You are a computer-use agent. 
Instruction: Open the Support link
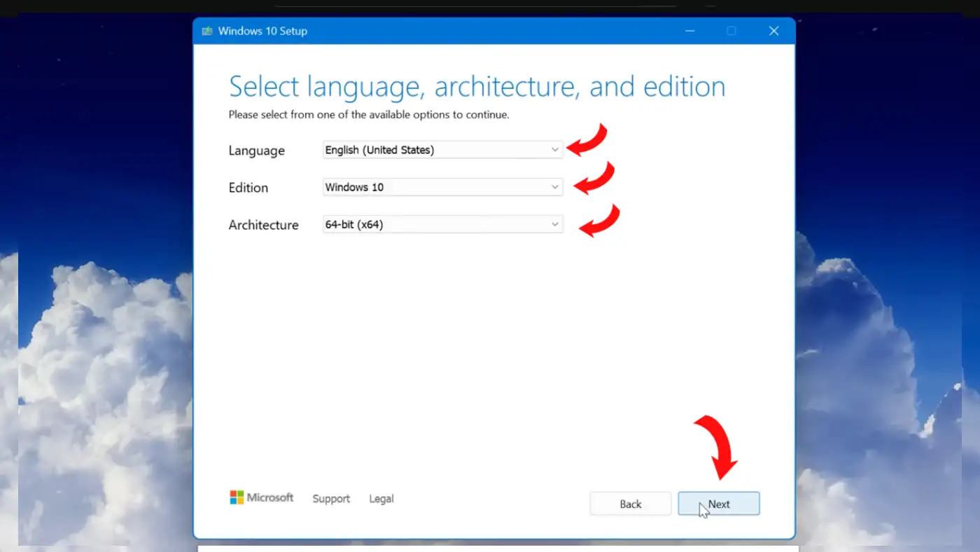click(x=331, y=499)
